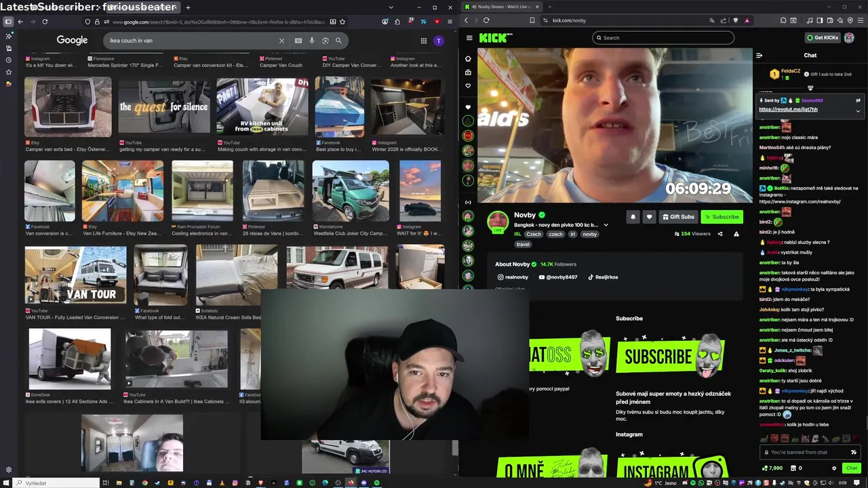The image size is (868, 488).
Task: Open the revolut.me link in pinned chat message
Action: [788, 109]
